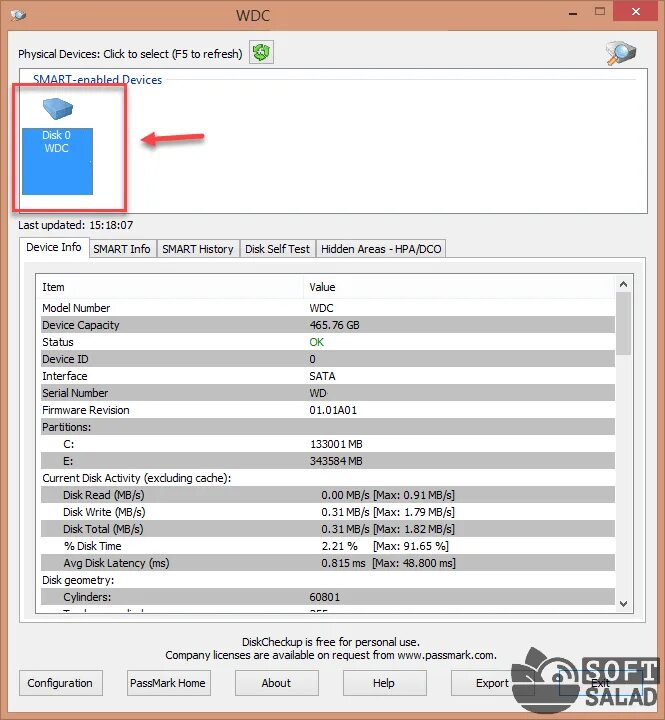Screen dimensions: 665x720
Task: Select the Disk geometry: heading row
Action: click(328, 579)
